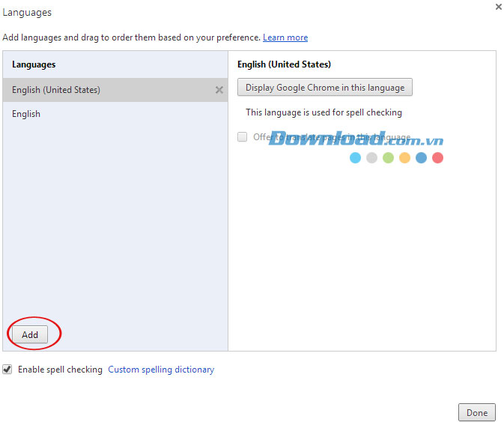Select the English row in language list
Image resolution: width=504 pixels, height=422 pixels.
pyautogui.click(x=115, y=114)
